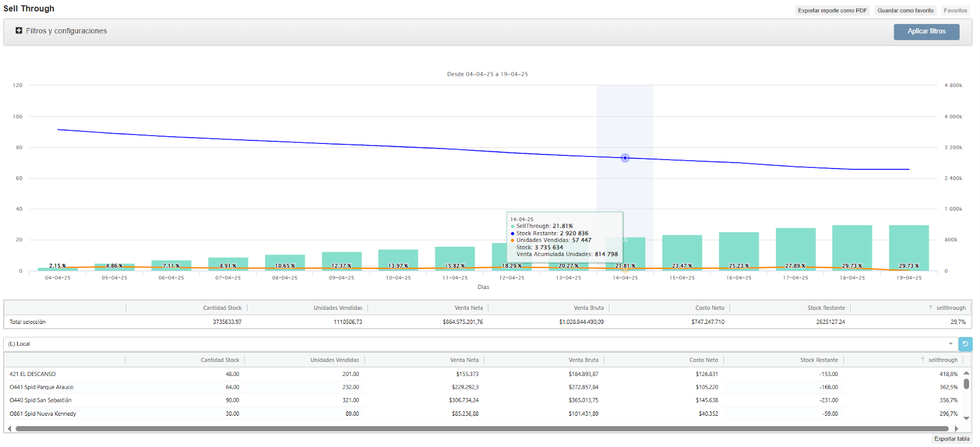Click the table's scroll up arrow
The image size is (980, 447).
point(966,373)
